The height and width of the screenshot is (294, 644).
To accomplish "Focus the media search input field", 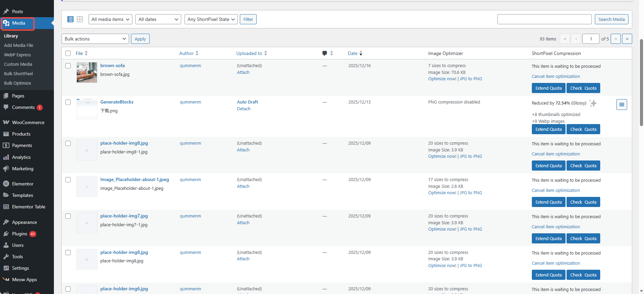I will pos(544,19).
